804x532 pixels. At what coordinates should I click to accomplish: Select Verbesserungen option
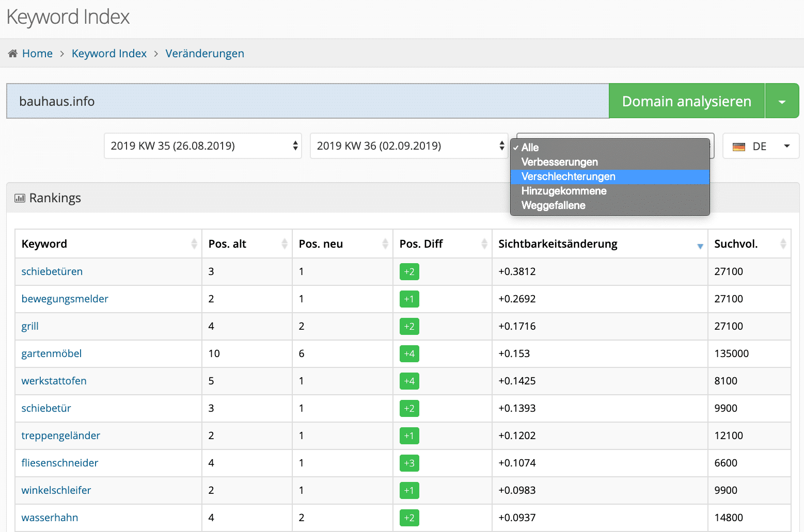[x=610, y=162]
